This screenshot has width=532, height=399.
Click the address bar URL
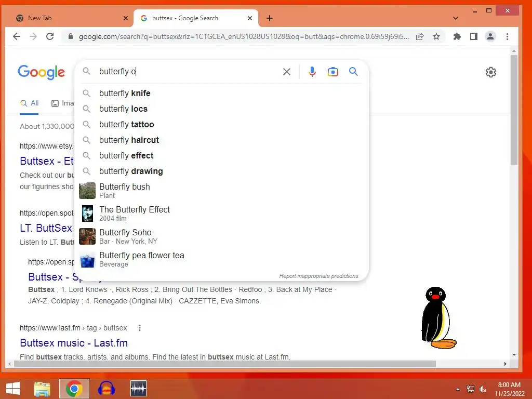(244, 36)
